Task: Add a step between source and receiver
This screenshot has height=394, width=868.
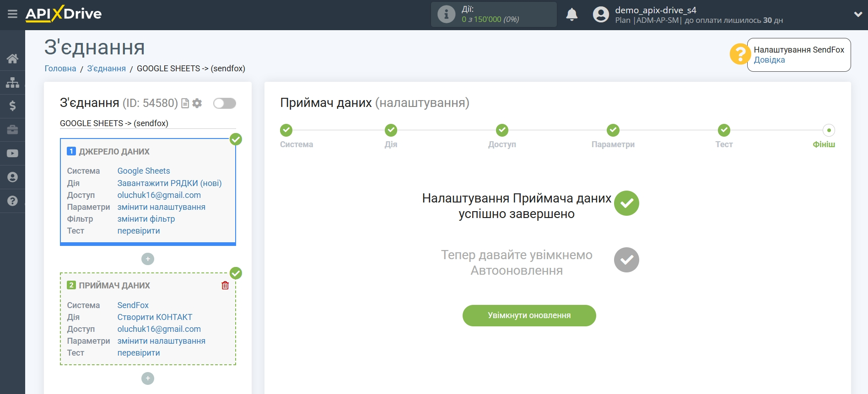Action: 148,259
